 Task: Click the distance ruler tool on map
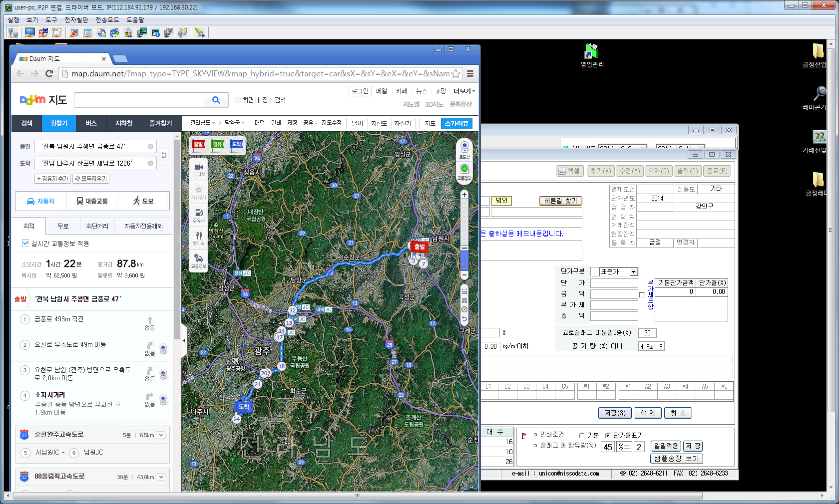(x=464, y=291)
